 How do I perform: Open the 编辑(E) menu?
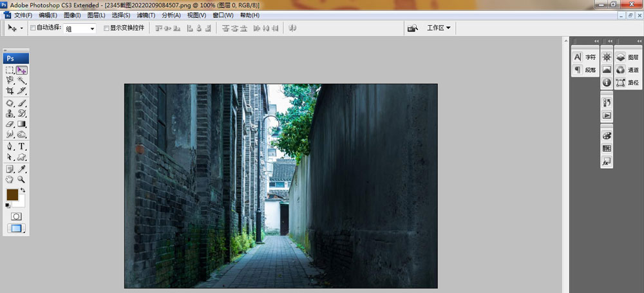48,15
